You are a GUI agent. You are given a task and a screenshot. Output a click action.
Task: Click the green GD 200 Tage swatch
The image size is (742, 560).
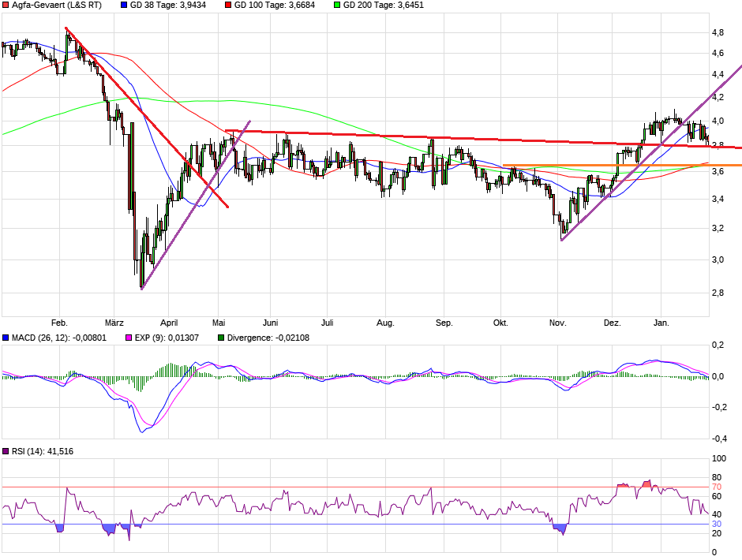point(336,5)
